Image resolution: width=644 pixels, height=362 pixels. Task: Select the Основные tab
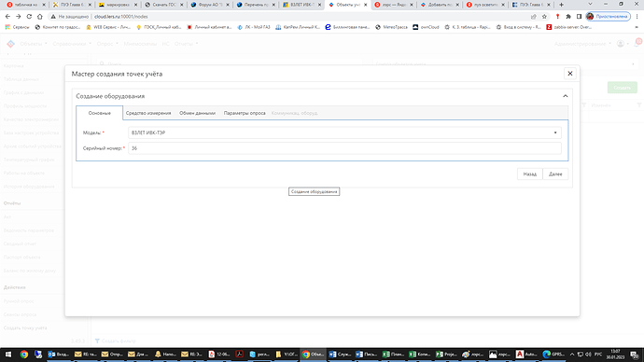pyautogui.click(x=99, y=113)
